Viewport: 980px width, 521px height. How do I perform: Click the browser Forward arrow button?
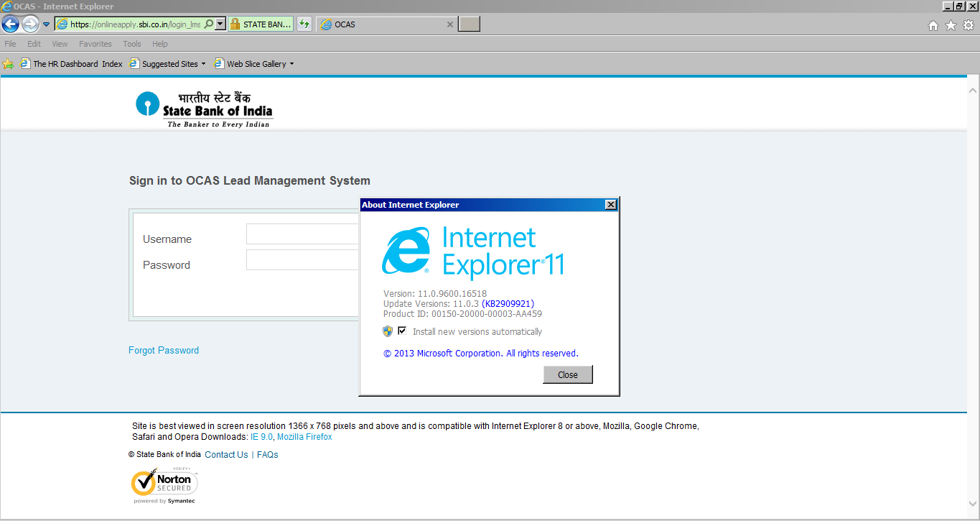30,24
